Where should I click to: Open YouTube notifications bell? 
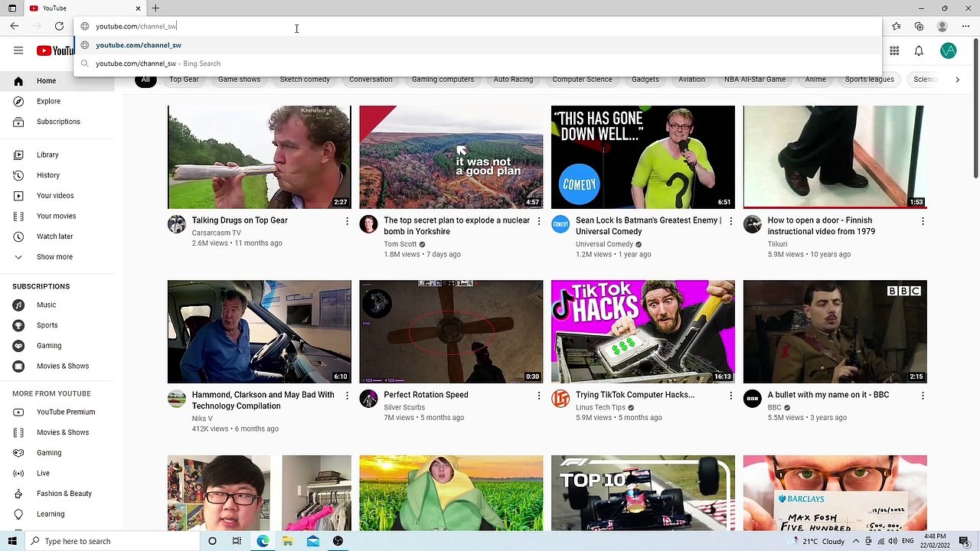[919, 51]
